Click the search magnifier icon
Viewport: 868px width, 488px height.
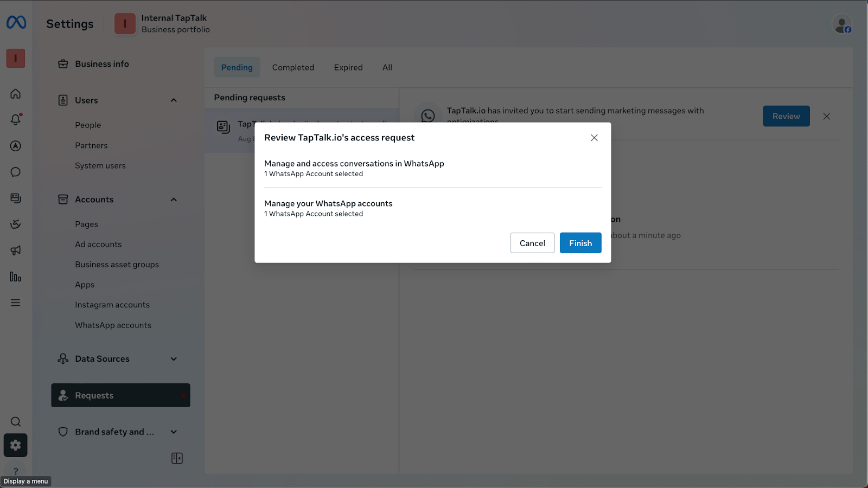click(16, 421)
